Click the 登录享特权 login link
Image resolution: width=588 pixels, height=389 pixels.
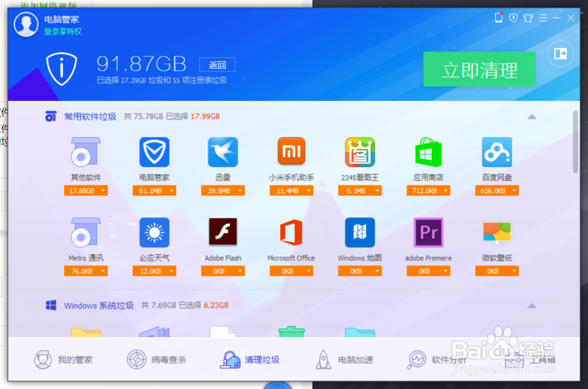[x=63, y=32]
